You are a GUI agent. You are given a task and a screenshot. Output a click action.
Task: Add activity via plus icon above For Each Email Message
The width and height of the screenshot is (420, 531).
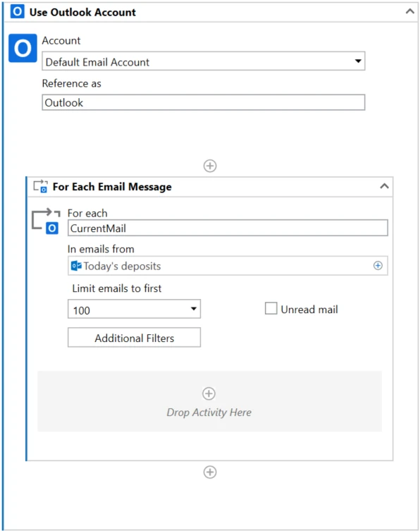coord(210,166)
